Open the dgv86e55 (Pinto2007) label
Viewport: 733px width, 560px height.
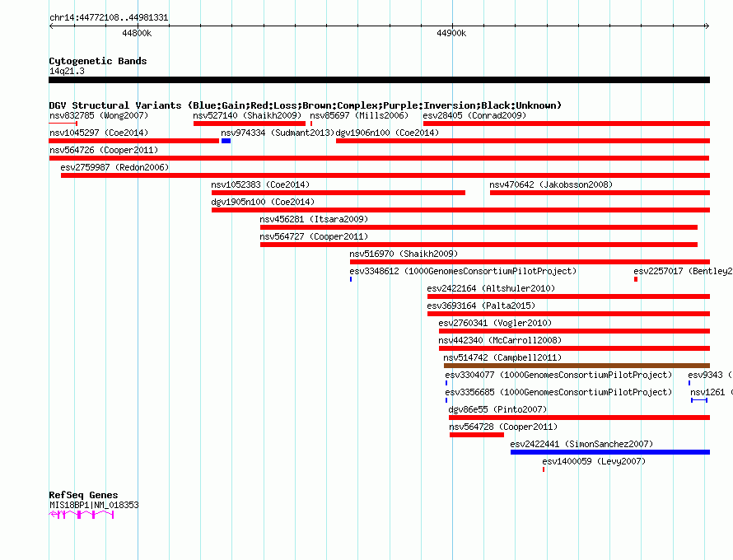click(x=497, y=409)
